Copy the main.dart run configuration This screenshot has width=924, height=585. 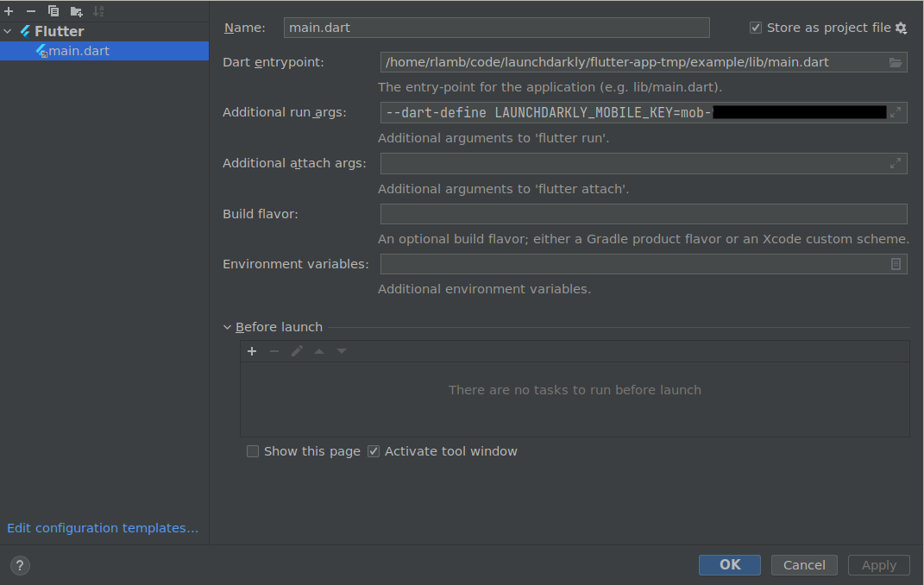(53, 10)
